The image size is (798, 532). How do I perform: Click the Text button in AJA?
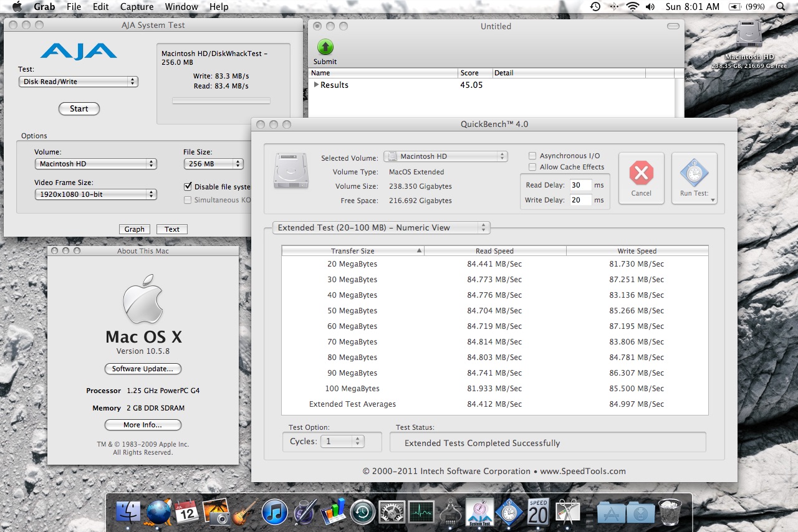(172, 229)
